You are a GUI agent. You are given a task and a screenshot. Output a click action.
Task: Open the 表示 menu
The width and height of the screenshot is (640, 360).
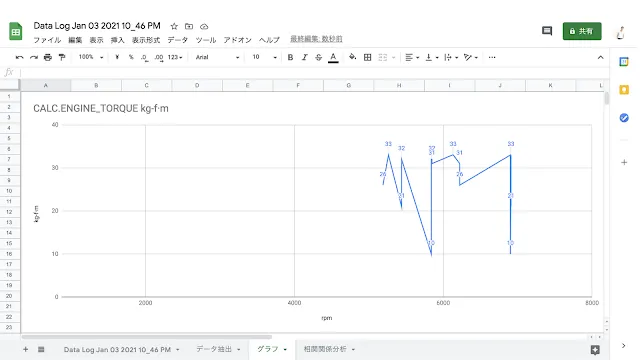coord(96,40)
